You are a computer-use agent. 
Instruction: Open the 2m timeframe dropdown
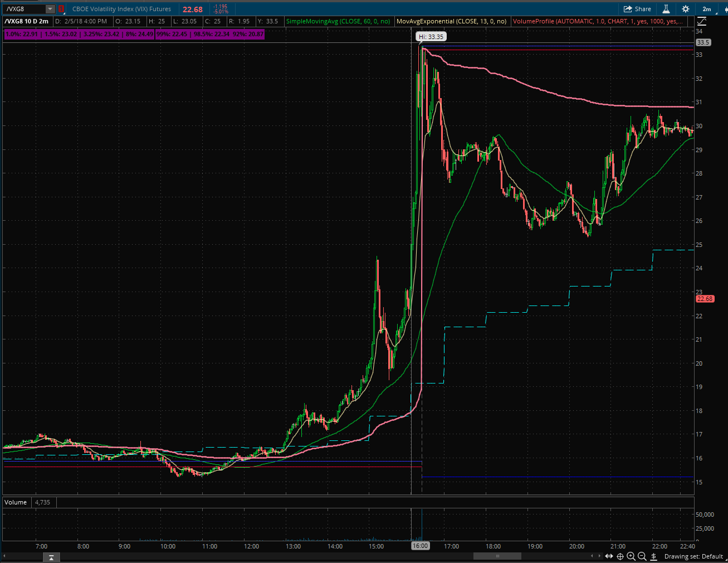[706, 9]
